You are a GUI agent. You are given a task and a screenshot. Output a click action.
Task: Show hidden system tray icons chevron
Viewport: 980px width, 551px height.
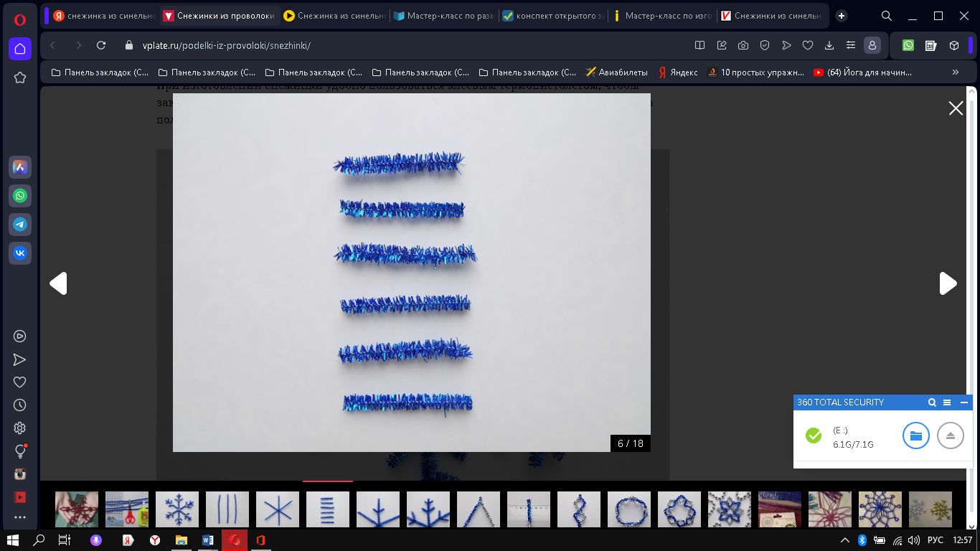point(846,540)
